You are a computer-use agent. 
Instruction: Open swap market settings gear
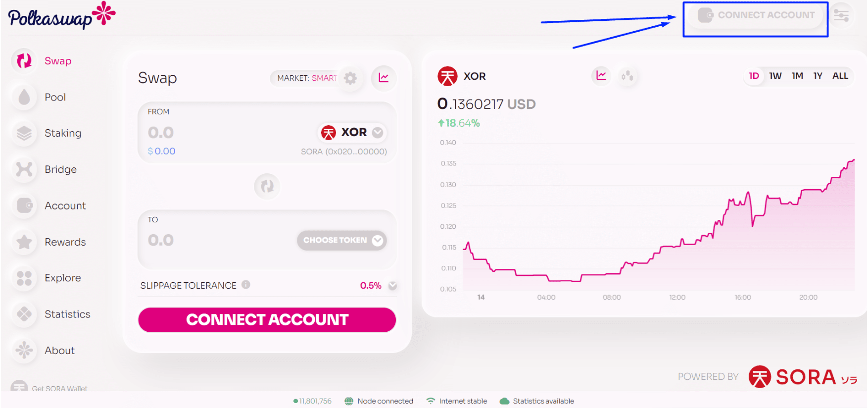[350, 78]
